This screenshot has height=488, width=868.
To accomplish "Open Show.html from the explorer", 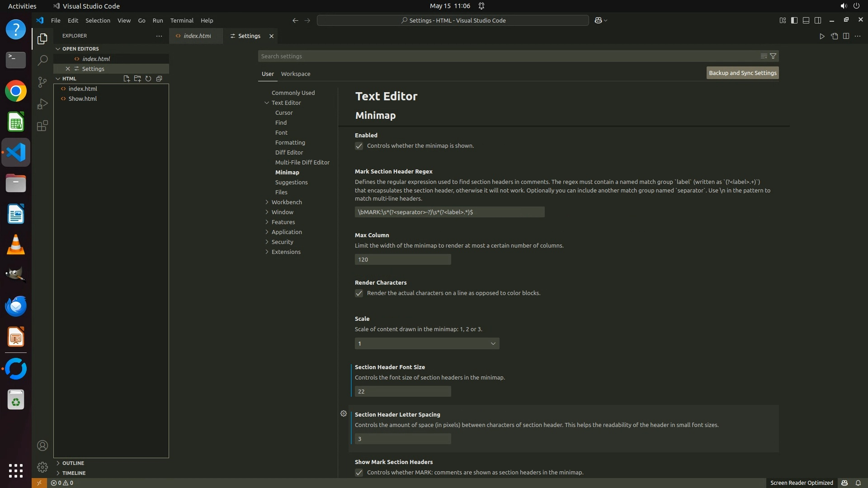I will point(82,99).
